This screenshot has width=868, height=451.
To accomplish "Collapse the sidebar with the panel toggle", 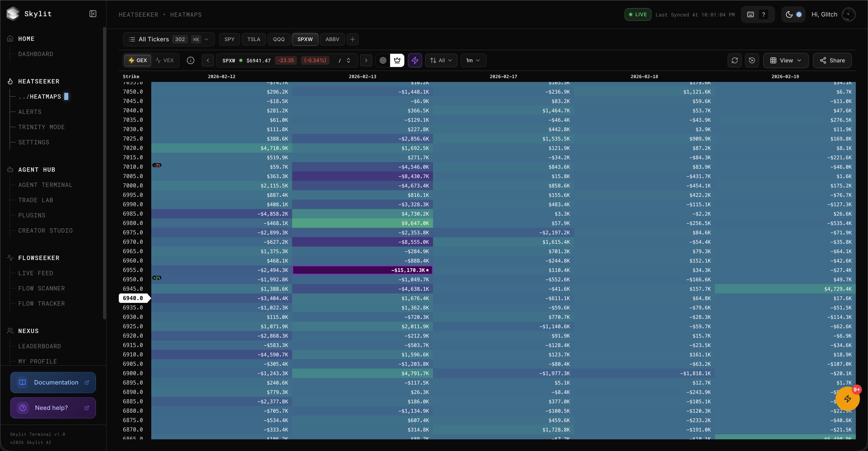I will 93,14.
